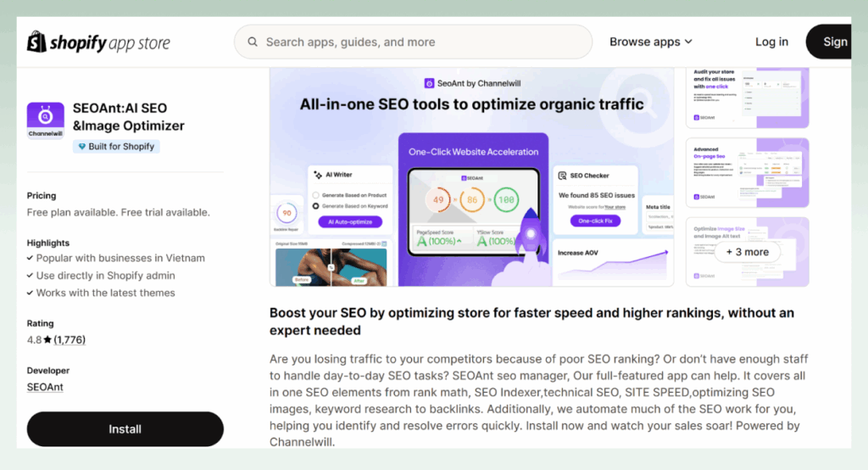The width and height of the screenshot is (868, 470).
Task: Click One-click Fix button in banner
Action: 595,221
